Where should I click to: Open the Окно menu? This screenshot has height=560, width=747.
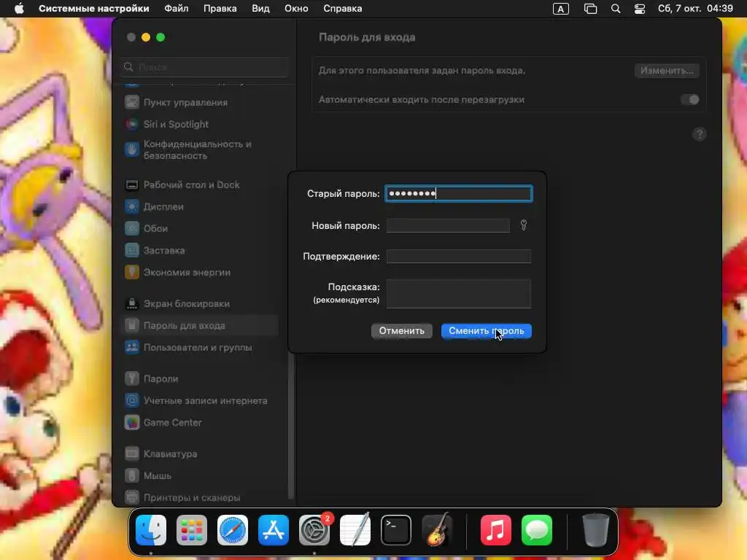[x=296, y=9]
